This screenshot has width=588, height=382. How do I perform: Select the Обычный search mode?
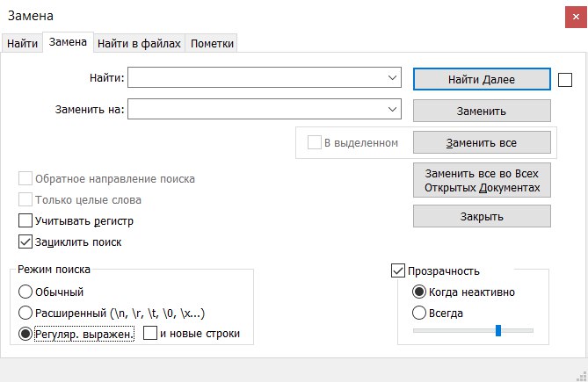25,292
